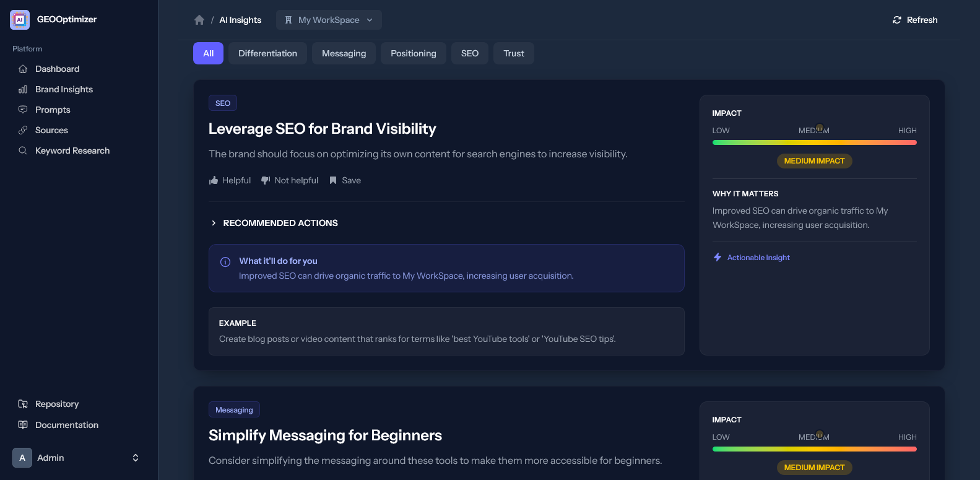The height and width of the screenshot is (480, 980).
Task: Select the All filter tab
Action: [x=208, y=53]
